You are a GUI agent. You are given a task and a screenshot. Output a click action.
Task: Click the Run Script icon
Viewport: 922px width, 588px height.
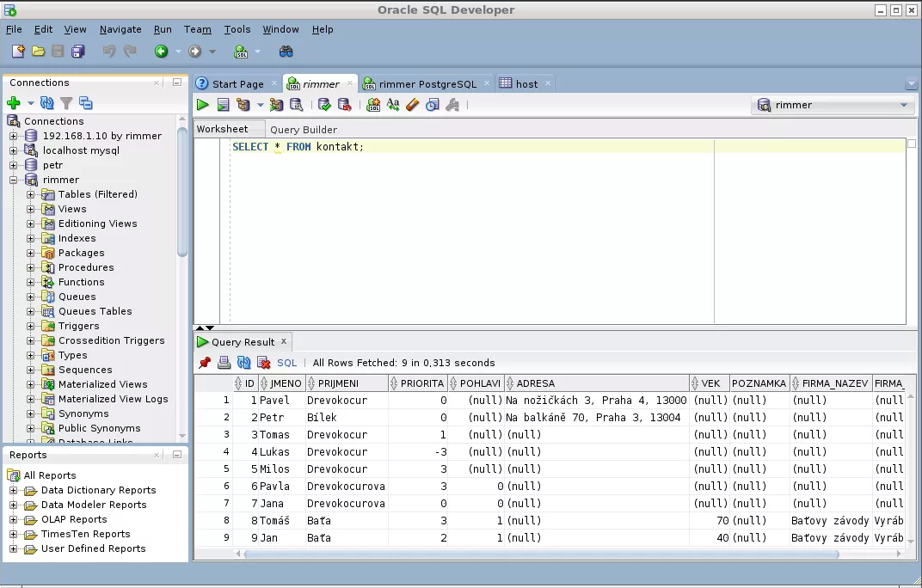tap(223, 105)
